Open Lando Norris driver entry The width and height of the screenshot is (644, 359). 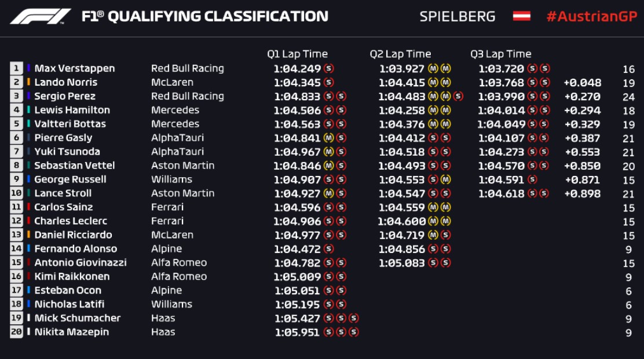[65, 82]
